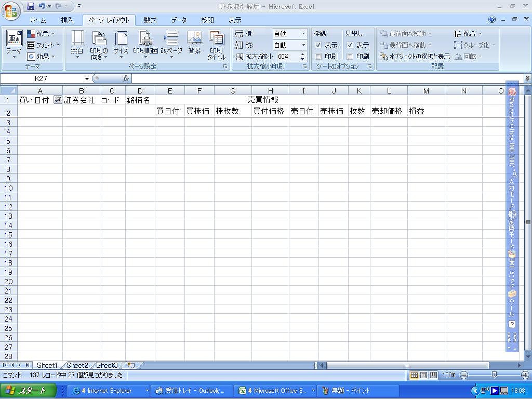Expand the 横 width 自動 dropdown
Image resolution: width=532 pixels, height=399 pixels.
pyautogui.click(x=303, y=34)
